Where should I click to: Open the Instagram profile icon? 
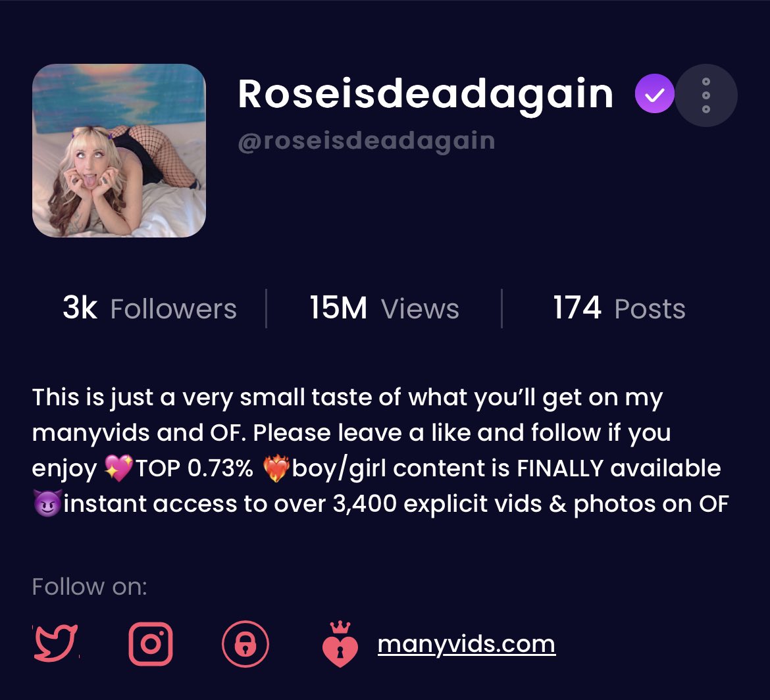click(151, 643)
